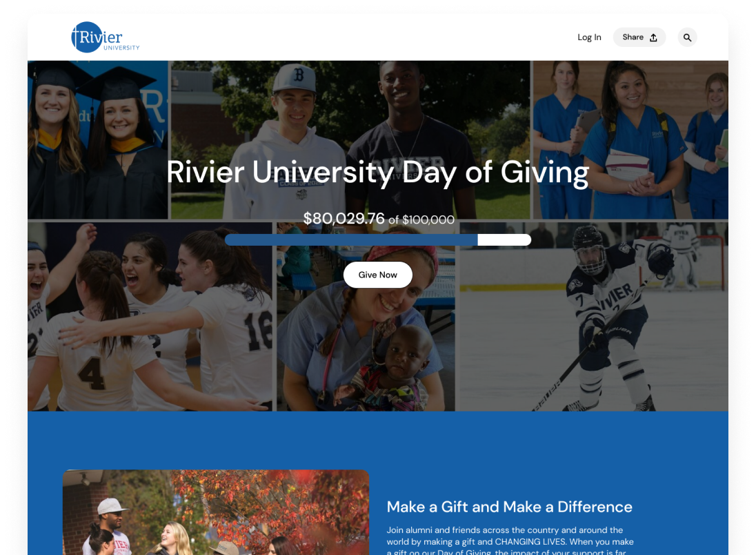
Task: Click the Share button
Action: click(x=639, y=37)
